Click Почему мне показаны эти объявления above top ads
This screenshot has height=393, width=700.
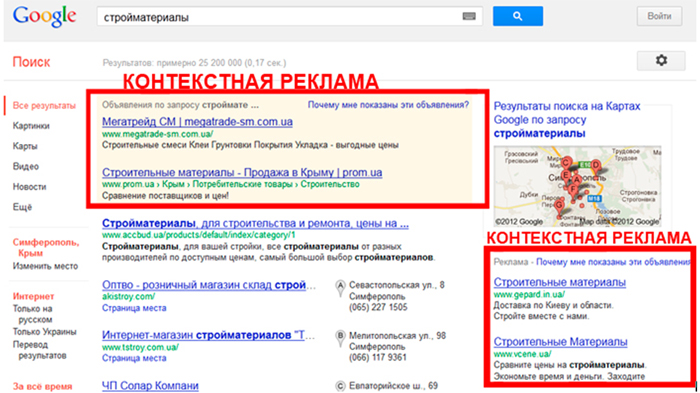coord(388,105)
